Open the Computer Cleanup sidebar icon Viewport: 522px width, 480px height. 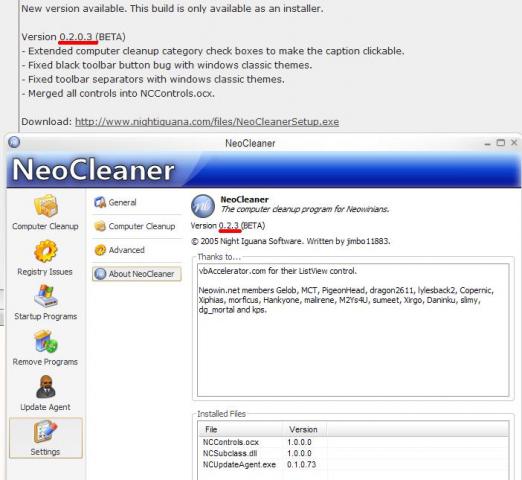[46, 206]
